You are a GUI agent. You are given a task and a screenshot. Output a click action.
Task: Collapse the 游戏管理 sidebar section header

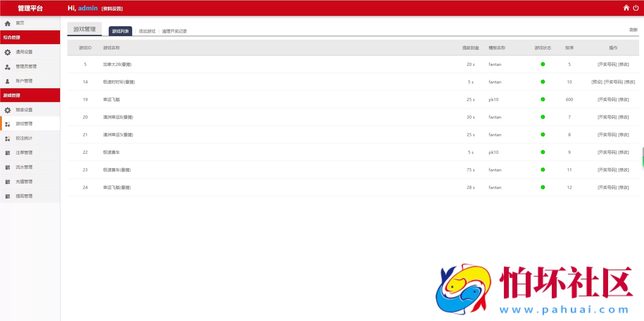[30, 95]
